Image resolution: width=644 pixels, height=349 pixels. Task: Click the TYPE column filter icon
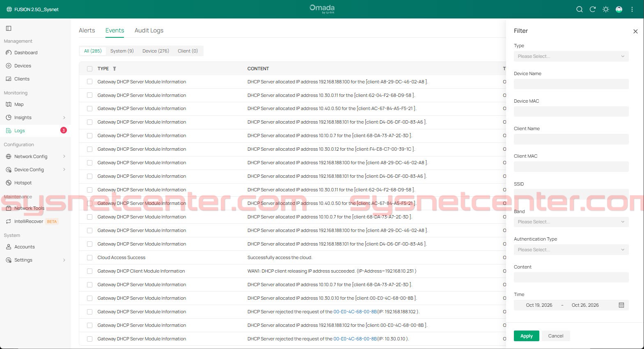coord(115,69)
